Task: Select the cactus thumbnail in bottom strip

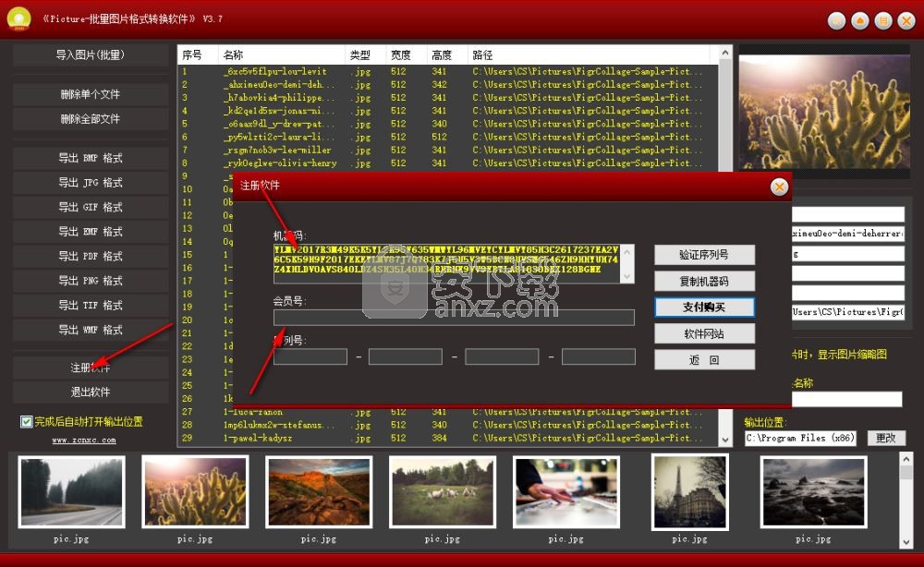Action: coord(195,492)
